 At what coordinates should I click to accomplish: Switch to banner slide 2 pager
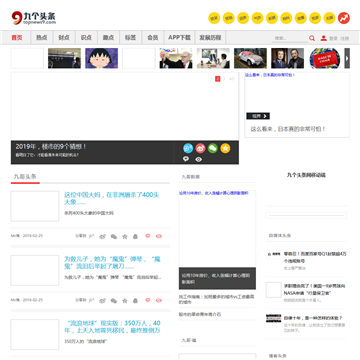coord(218,79)
